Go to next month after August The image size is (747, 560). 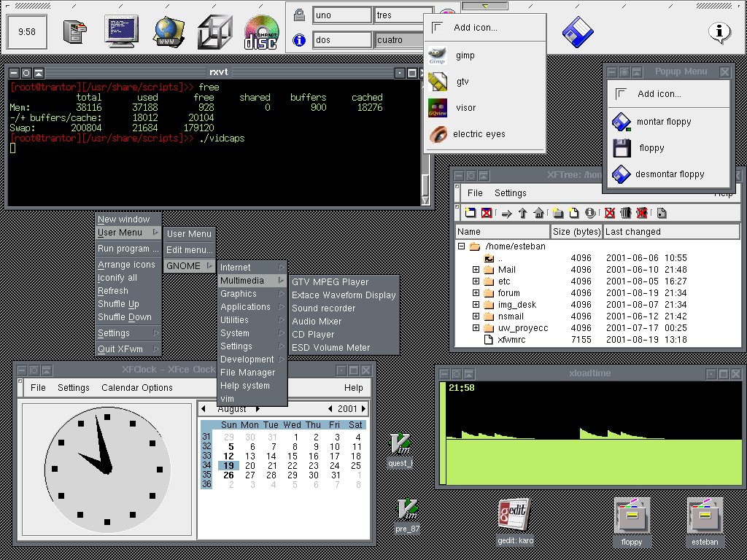[x=258, y=408]
